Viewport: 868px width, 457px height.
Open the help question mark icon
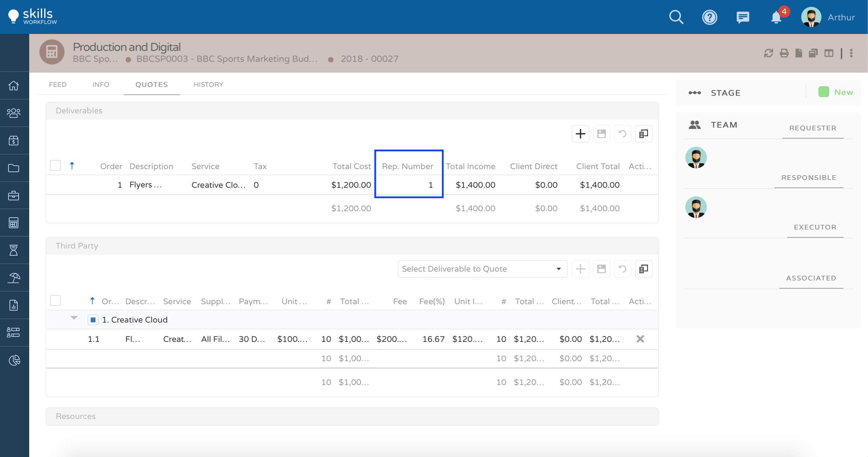point(709,17)
